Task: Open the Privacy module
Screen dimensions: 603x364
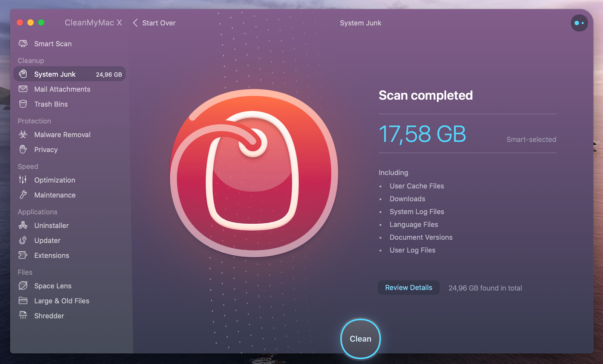Action: click(x=46, y=149)
